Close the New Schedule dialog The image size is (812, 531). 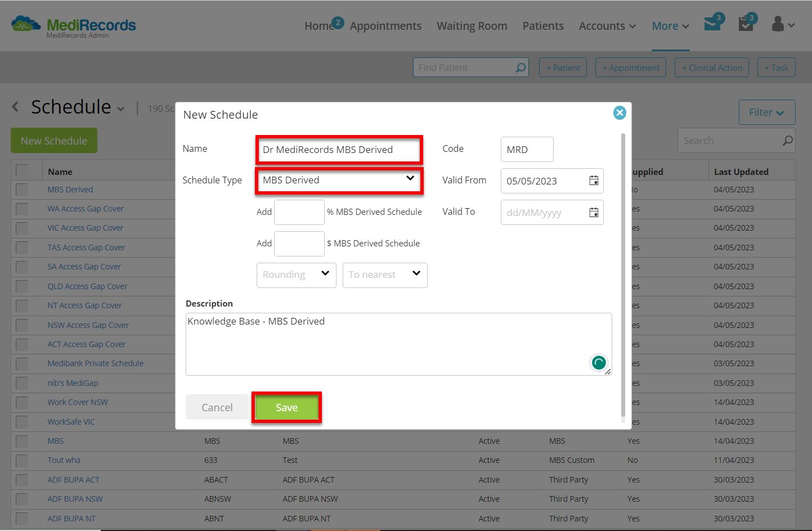click(x=620, y=113)
